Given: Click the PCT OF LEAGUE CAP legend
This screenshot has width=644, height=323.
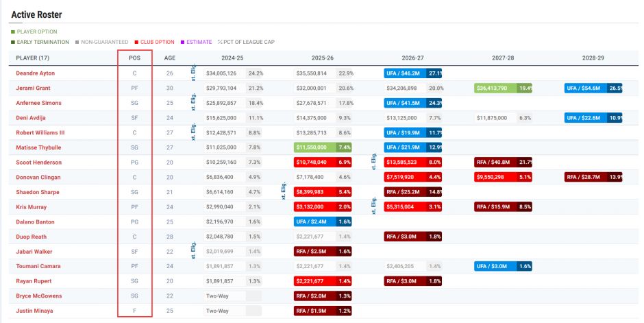Looking at the screenshot, I should tap(246, 42).
